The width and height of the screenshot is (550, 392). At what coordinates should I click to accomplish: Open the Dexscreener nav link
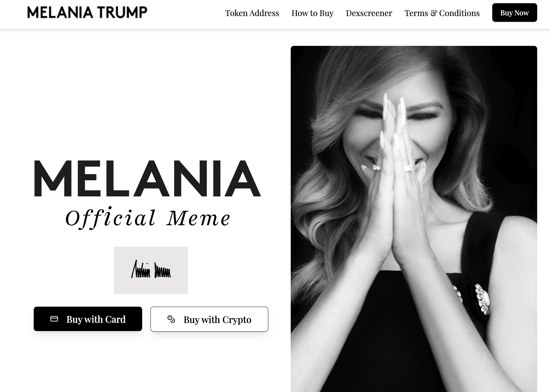(369, 13)
